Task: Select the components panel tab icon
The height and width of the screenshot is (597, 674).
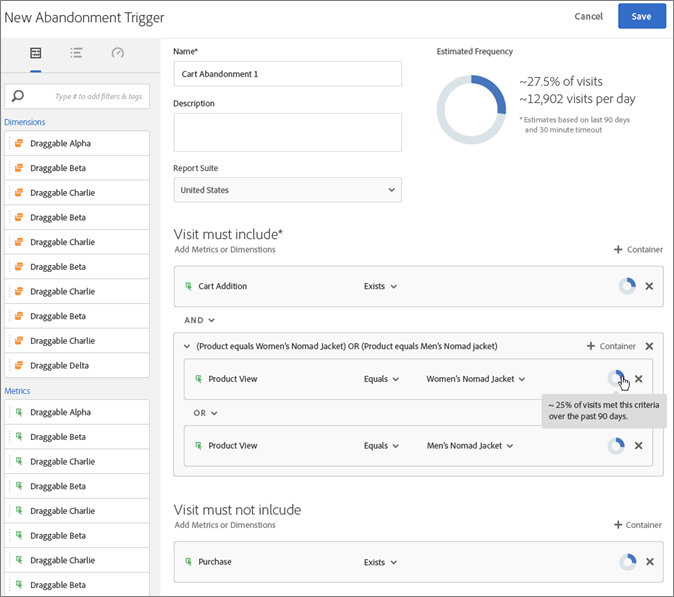Action: 36,53
